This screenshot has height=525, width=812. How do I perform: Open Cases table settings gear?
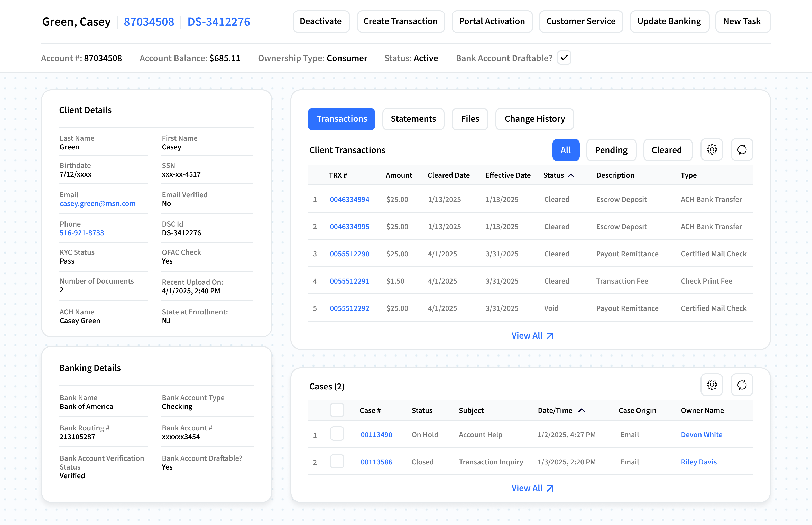point(711,385)
